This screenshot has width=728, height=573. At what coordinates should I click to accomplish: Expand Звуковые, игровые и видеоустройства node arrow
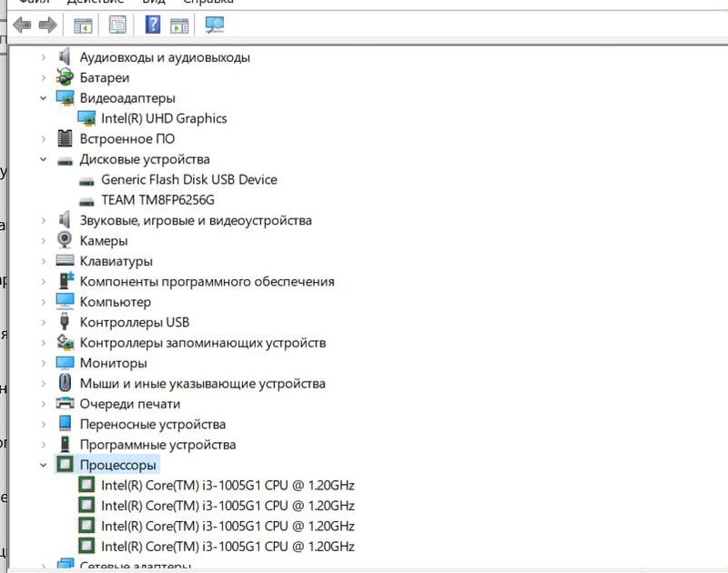[x=43, y=220]
